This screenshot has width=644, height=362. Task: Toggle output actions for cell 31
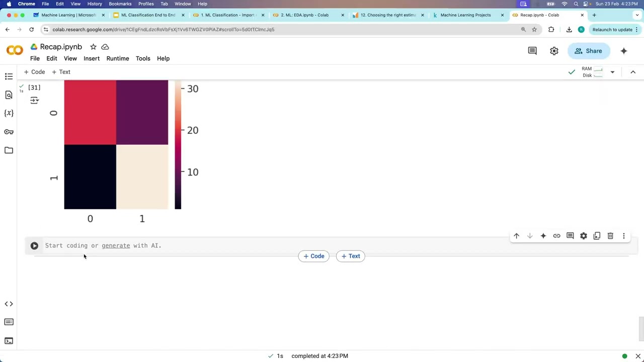point(34,101)
